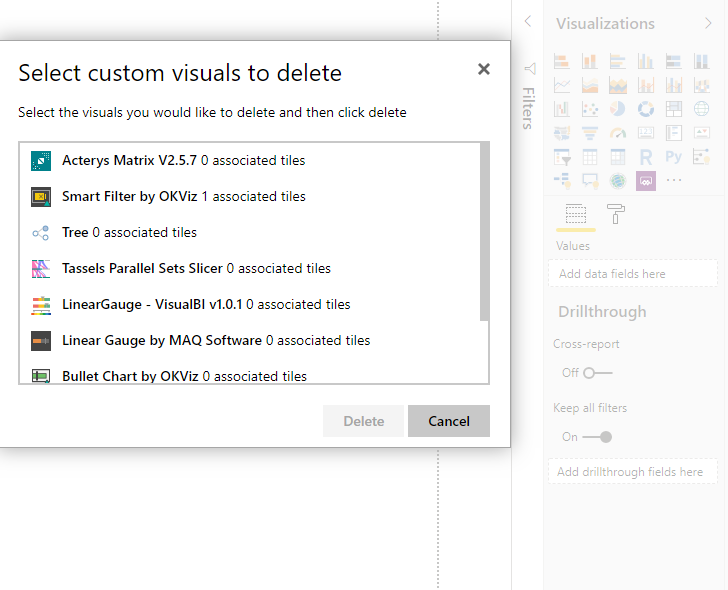Viewport: 728px width, 590px height.
Task: Select the 100% stacked column chart visual
Action: point(701,61)
